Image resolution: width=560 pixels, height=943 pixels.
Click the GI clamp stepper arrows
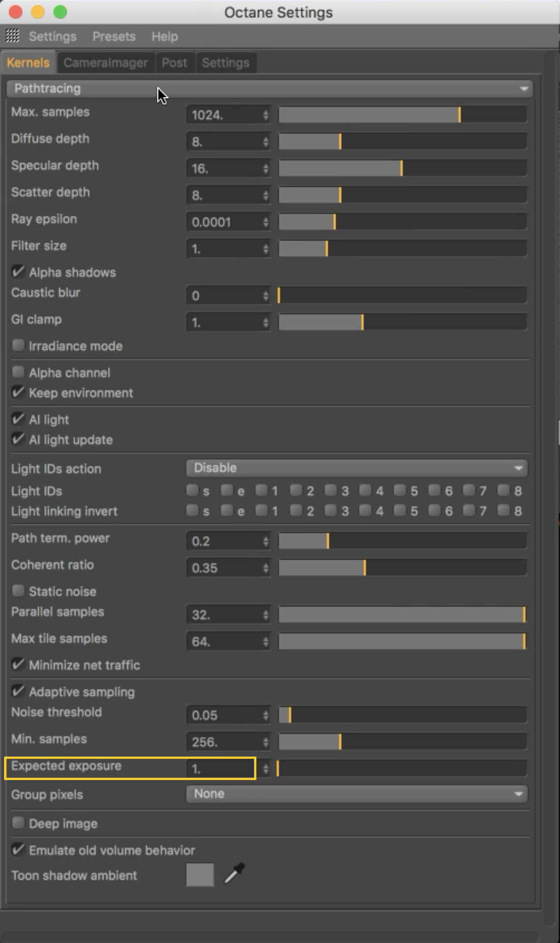[266, 322]
